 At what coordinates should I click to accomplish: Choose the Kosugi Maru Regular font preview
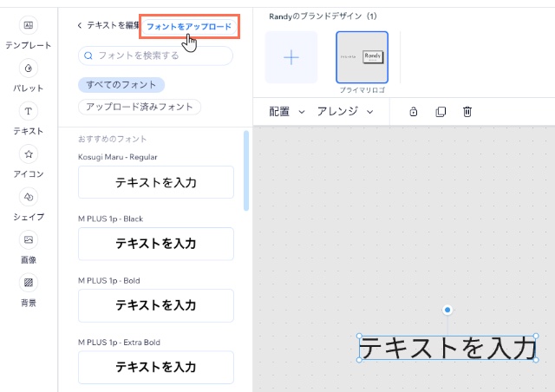point(156,182)
